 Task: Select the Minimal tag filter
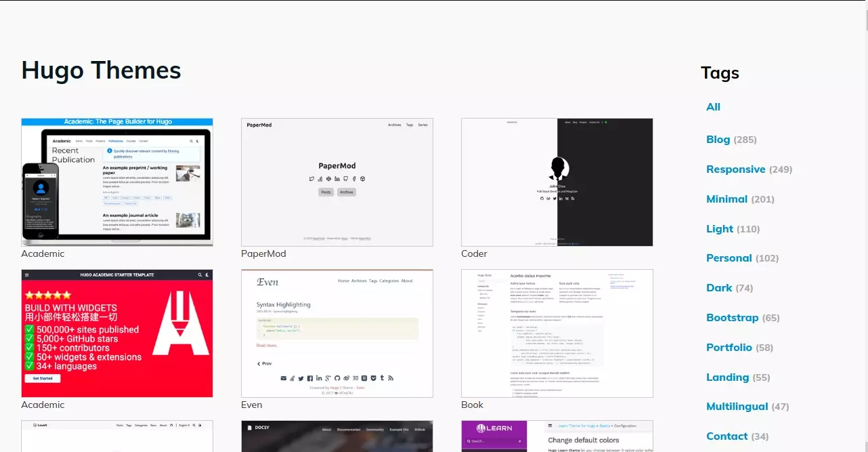click(x=726, y=199)
